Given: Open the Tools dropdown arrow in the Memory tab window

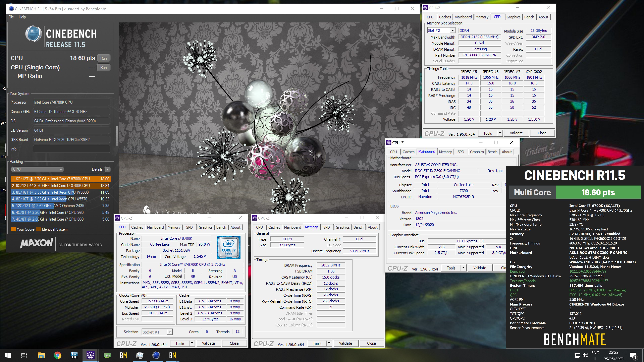Looking at the screenshot, I should [329, 343].
